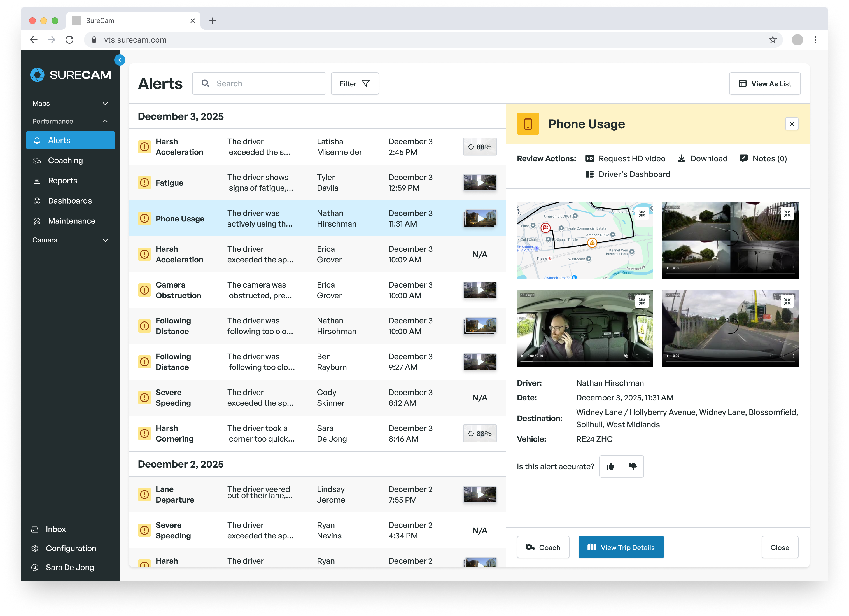Minimize the map view tile

[x=642, y=214]
